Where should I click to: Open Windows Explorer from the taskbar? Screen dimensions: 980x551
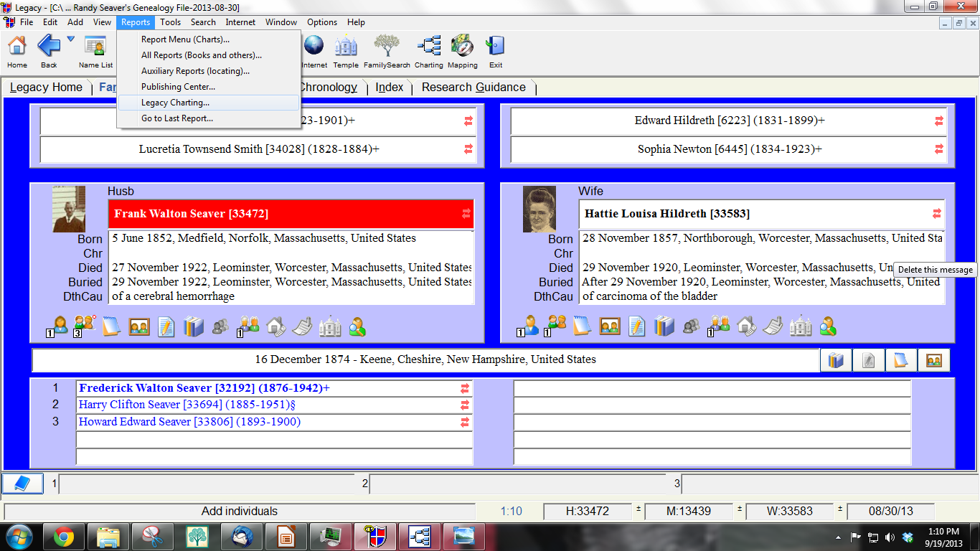coord(108,537)
